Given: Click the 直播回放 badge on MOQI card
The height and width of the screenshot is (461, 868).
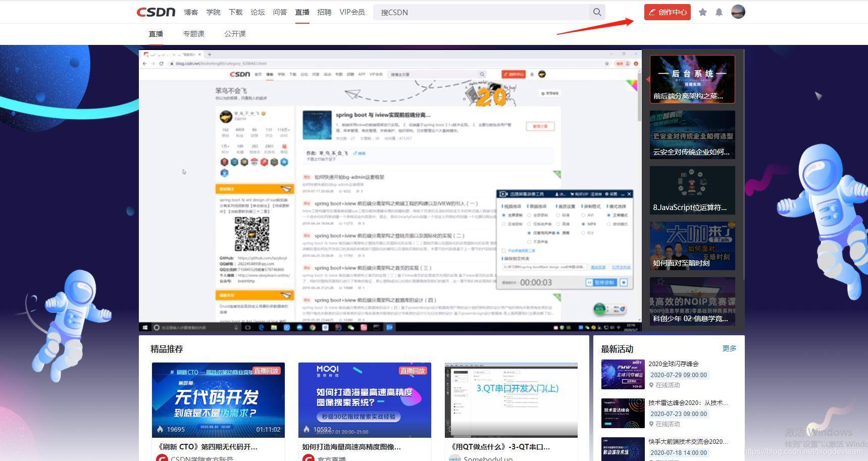Looking at the screenshot, I should (x=413, y=371).
